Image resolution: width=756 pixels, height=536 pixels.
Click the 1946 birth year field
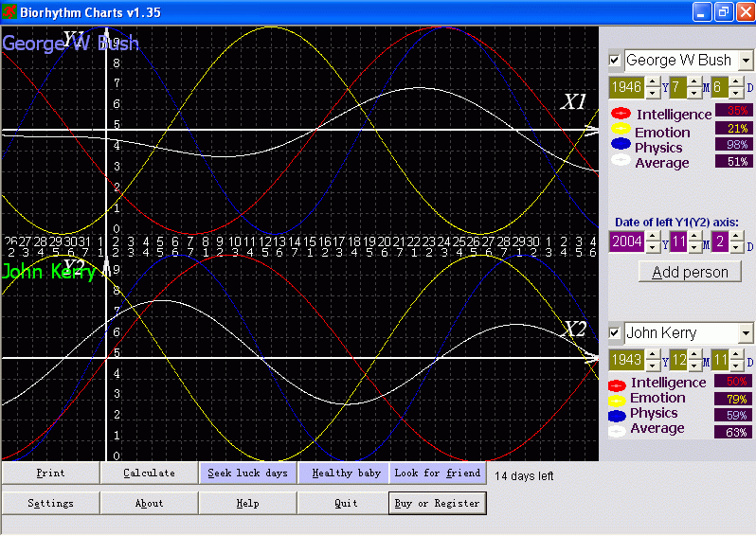pyautogui.click(x=628, y=87)
